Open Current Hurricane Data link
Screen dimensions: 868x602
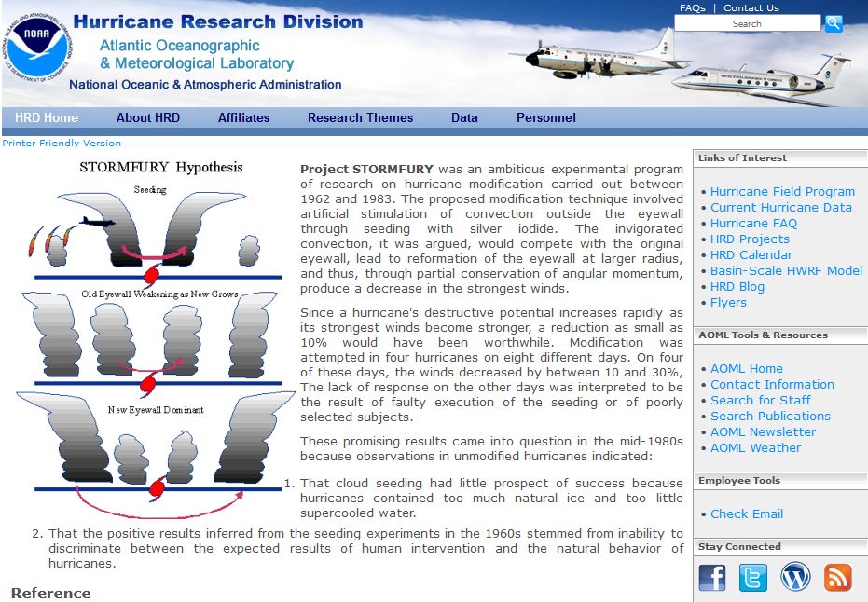click(781, 208)
